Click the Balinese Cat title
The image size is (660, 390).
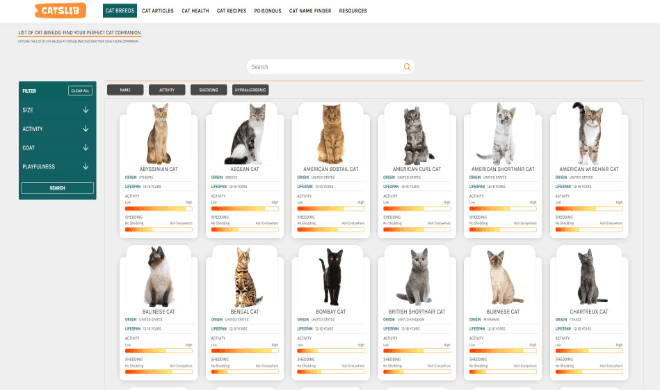pyautogui.click(x=159, y=312)
